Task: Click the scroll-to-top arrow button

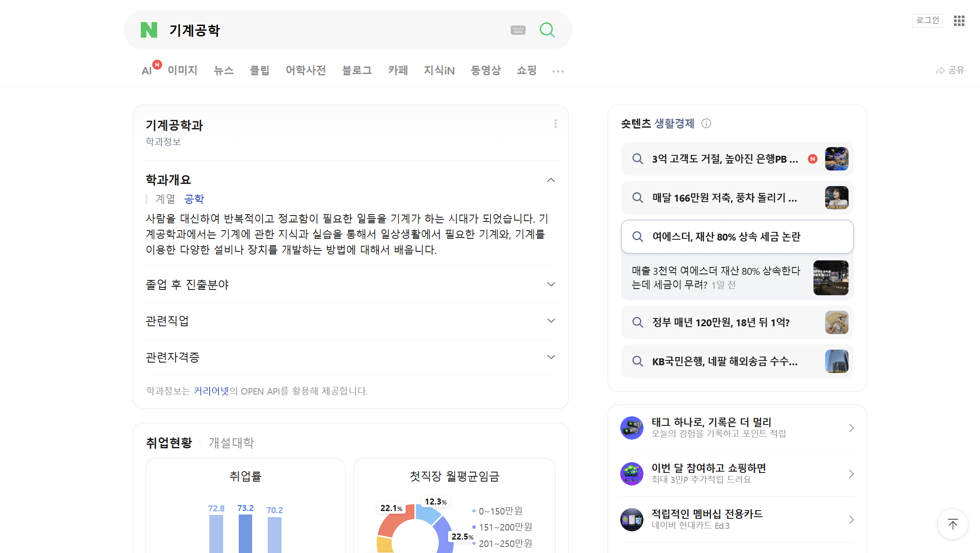Action: 953,524
